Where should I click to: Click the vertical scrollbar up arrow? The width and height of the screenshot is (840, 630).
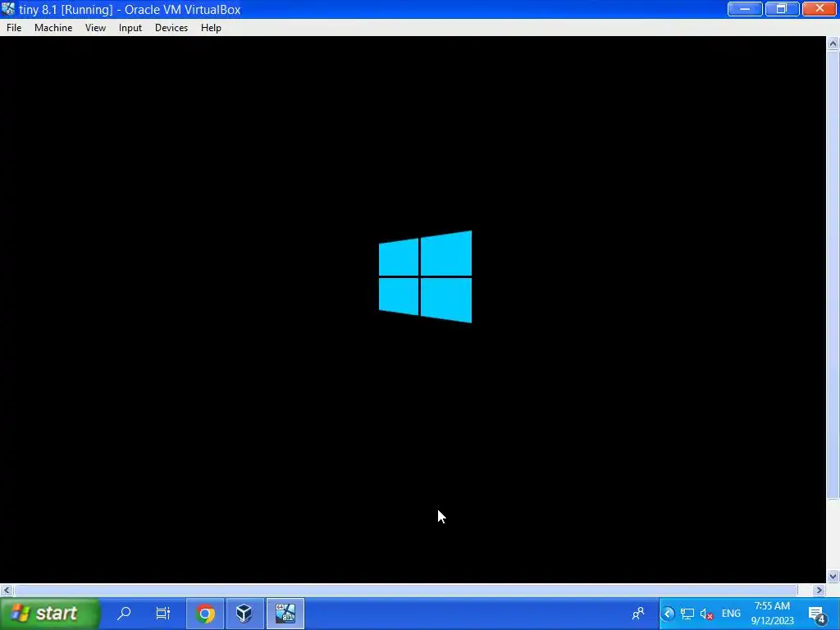833,43
